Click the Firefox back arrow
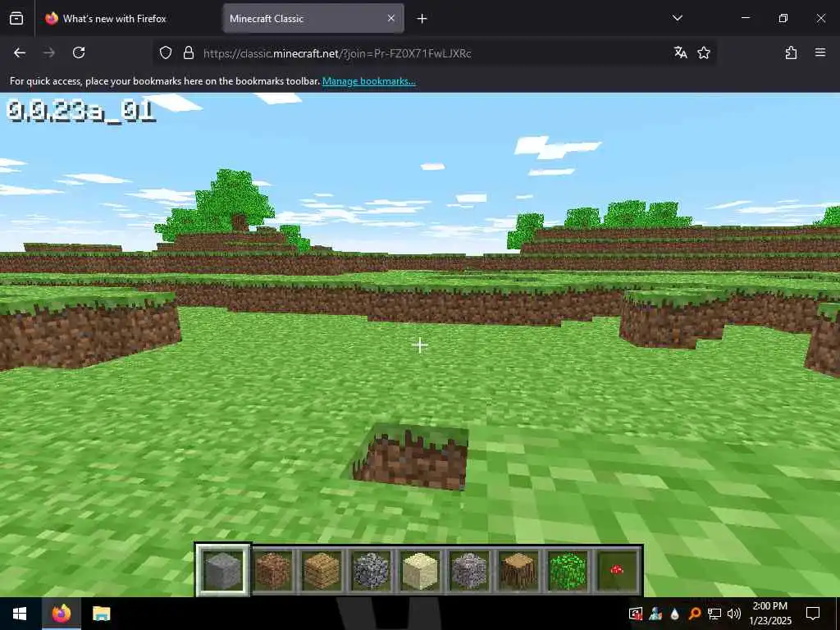 tap(20, 52)
